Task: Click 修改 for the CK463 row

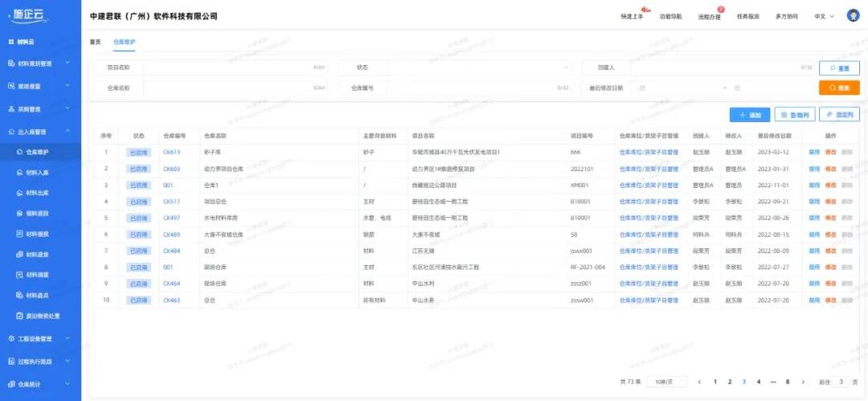Action: [830, 300]
